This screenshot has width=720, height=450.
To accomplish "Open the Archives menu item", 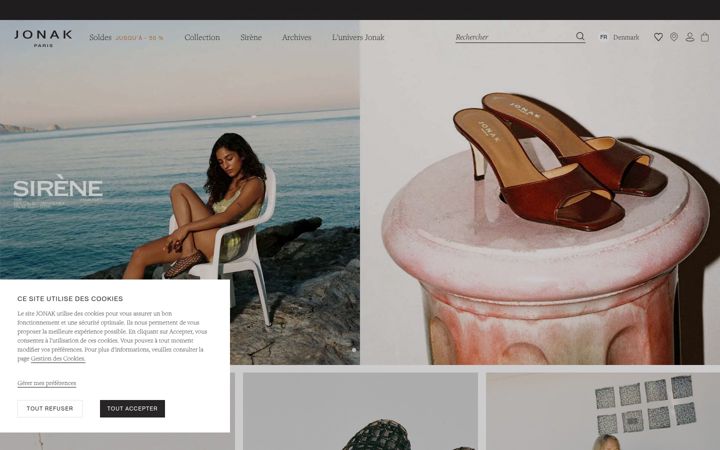I will [x=296, y=37].
